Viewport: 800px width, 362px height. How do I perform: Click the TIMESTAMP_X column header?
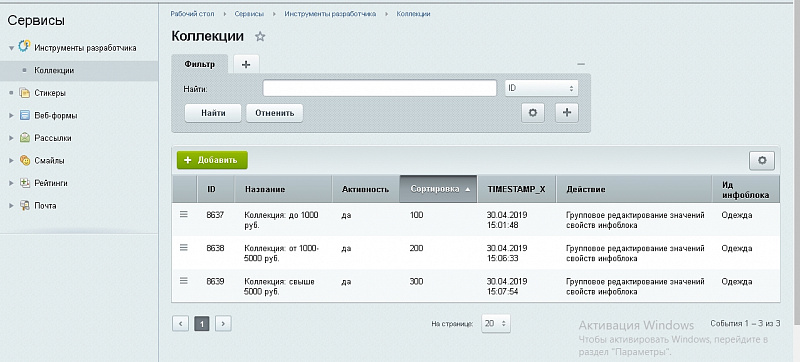pyautogui.click(x=517, y=189)
